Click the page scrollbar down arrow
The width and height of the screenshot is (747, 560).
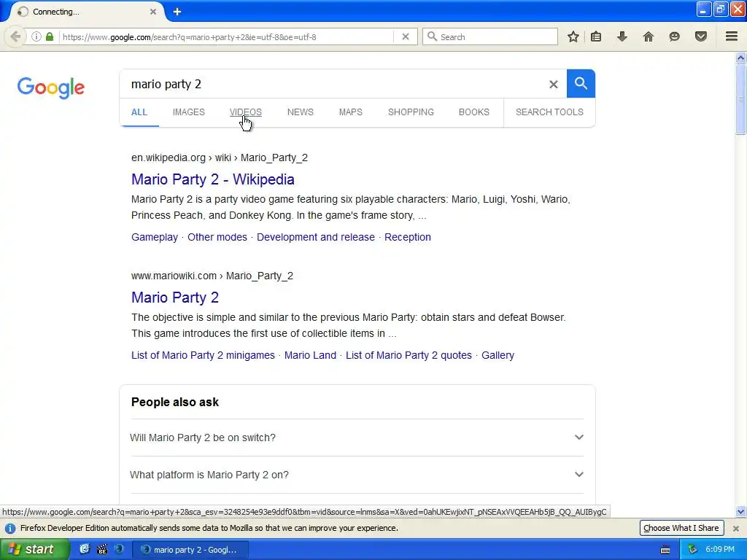[741, 512]
